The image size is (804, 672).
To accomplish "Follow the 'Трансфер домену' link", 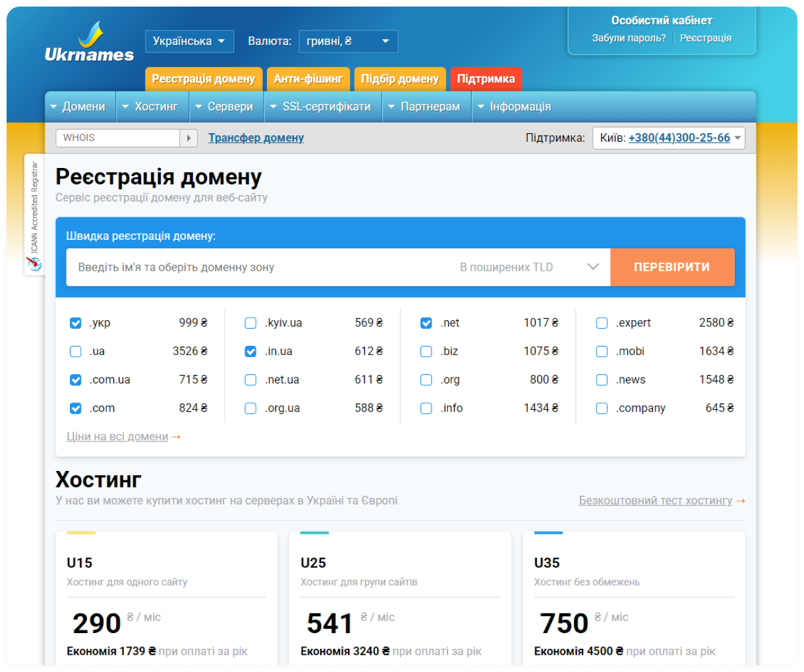I will [x=256, y=138].
